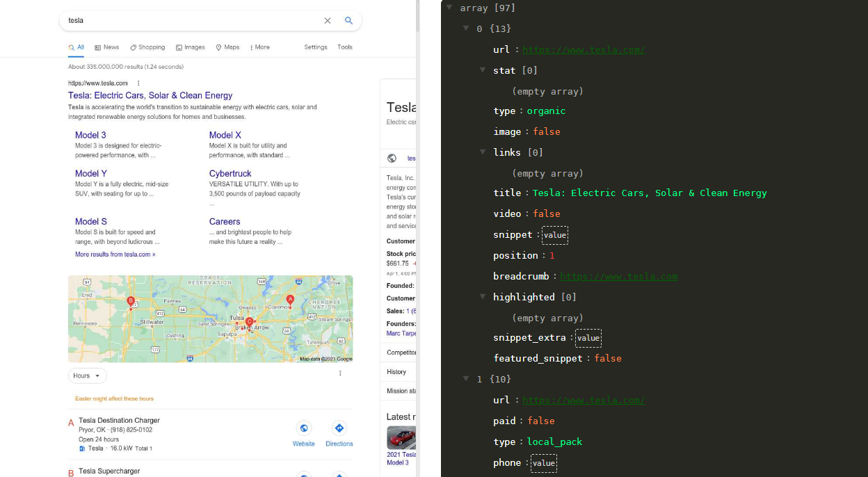868x477 pixels.
Task: Clear the search box with X icon
Action: (x=328, y=21)
